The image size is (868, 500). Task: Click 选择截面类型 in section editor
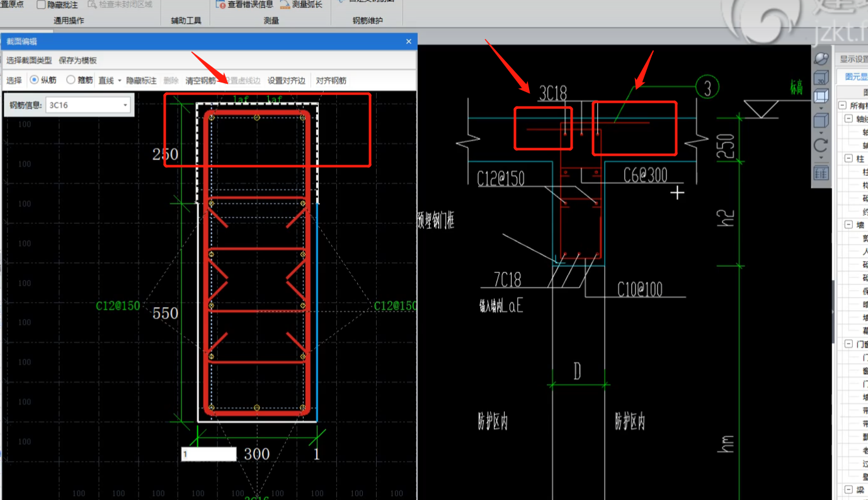[x=29, y=61]
